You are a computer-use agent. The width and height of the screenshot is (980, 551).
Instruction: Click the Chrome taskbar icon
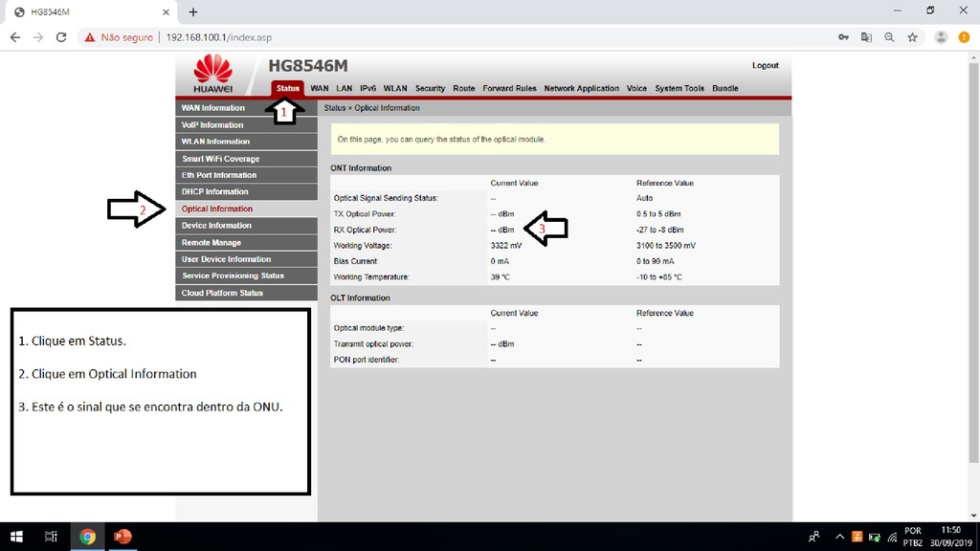pos(87,537)
